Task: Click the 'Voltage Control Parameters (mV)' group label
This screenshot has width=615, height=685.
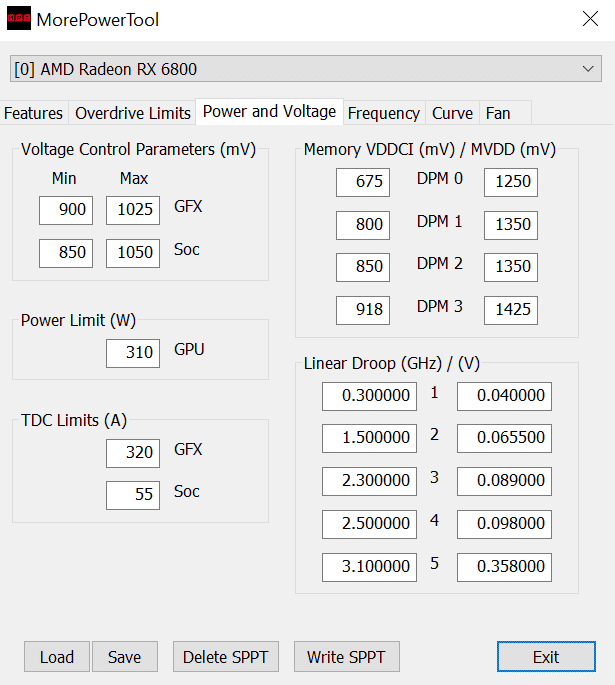Action: click(x=138, y=150)
